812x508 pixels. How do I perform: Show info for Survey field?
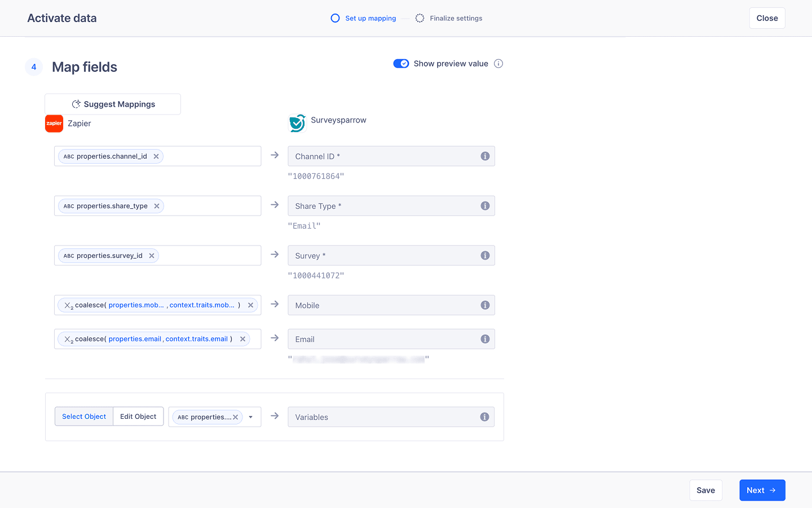485,256
